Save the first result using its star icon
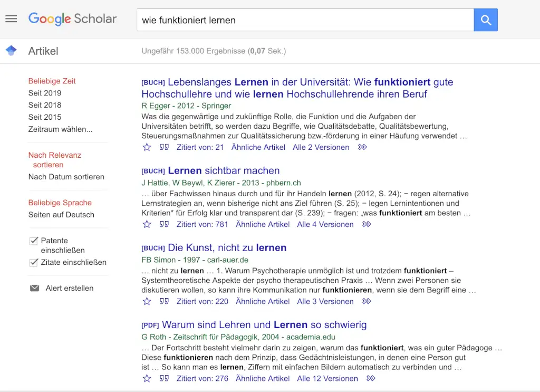 pos(146,147)
